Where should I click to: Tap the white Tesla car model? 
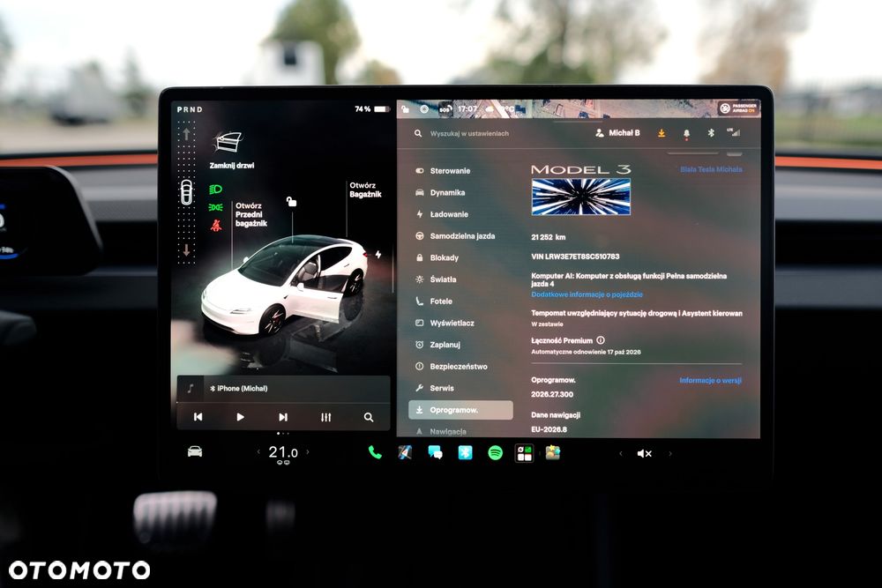(x=285, y=286)
